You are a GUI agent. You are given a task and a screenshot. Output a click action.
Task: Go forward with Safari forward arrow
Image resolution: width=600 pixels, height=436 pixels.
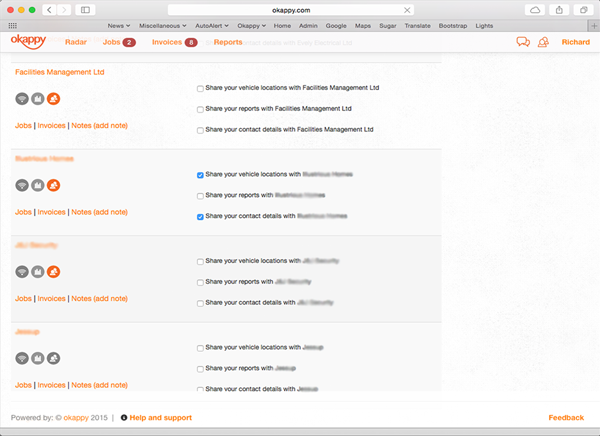point(64,10)
